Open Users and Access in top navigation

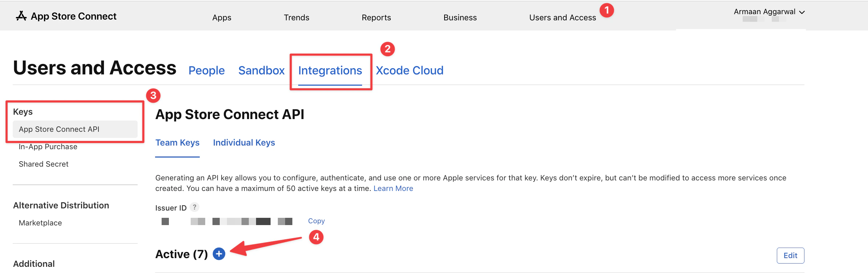pyautogui.click(x=563, y=17)
